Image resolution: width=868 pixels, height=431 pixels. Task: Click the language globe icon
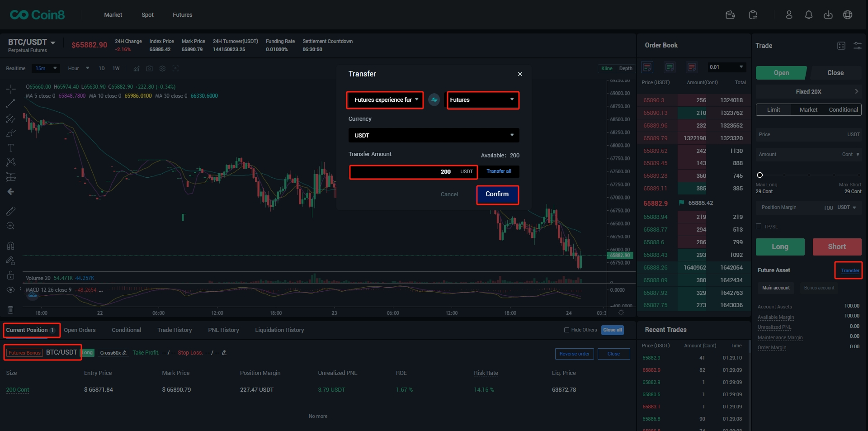848,15
